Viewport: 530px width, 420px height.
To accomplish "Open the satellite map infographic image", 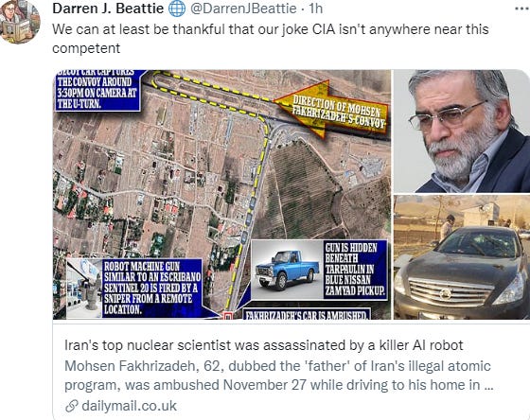I will coord(222,194).
